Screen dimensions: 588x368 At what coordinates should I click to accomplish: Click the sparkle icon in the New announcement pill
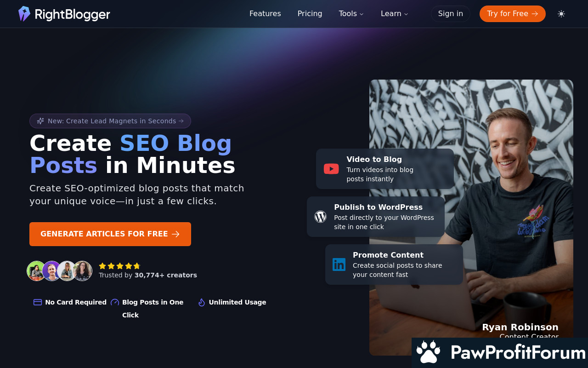tap(40, 121)
